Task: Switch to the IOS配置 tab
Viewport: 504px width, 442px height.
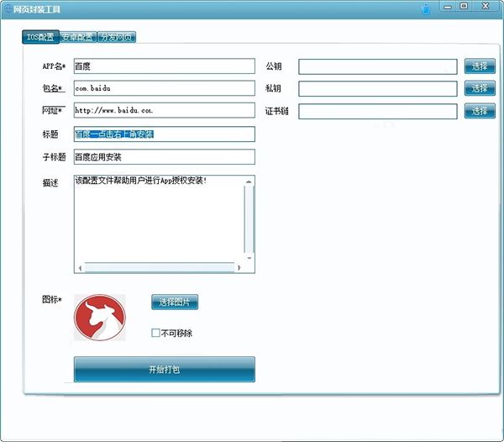Action: (40, 37)
